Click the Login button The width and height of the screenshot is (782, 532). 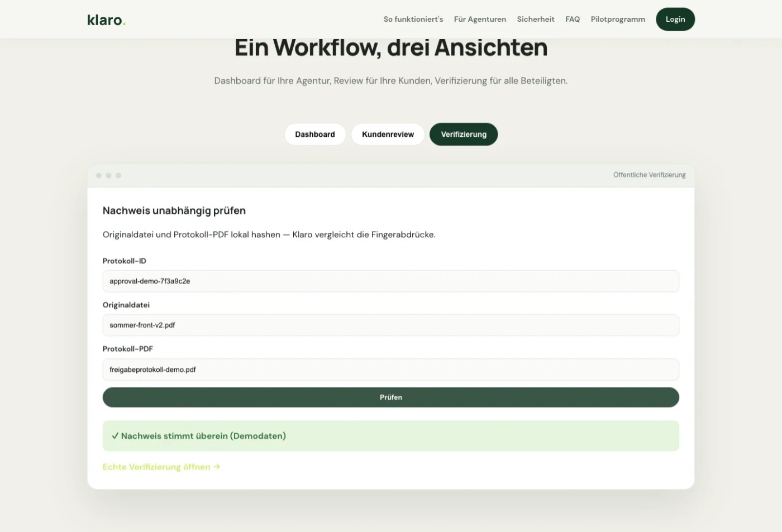pyautogui.click(x=675, y=19)
